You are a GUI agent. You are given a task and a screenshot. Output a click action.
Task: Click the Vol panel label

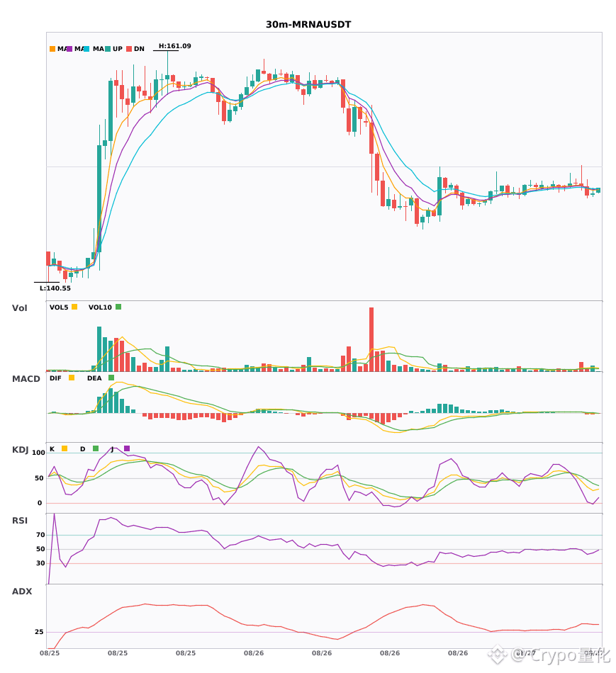tap(19, 308)
